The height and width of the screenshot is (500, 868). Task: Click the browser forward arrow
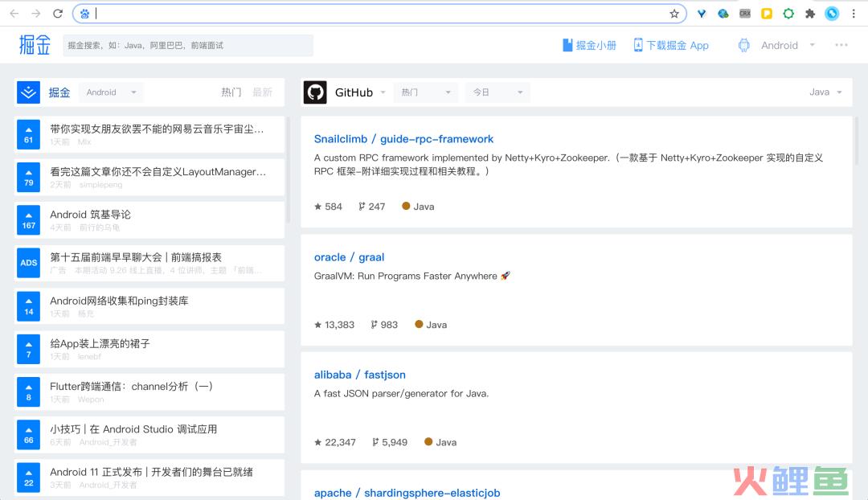pyautogui.click(x=36, y=14)
